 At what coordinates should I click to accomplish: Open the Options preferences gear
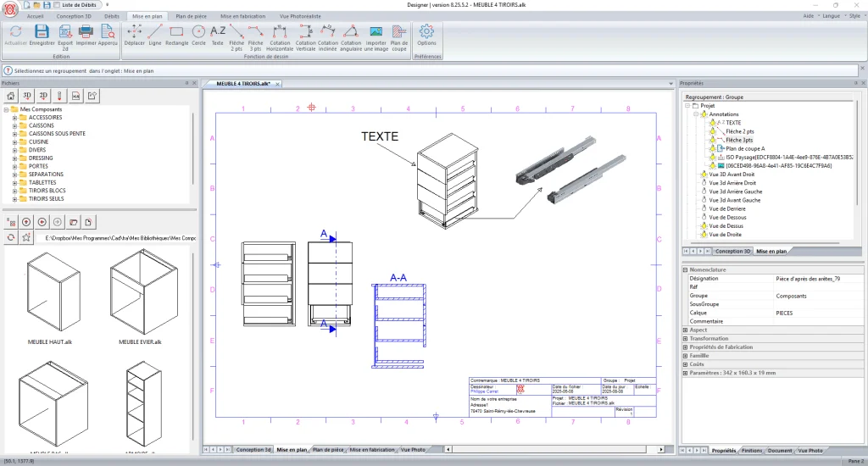tap(426, 36)
